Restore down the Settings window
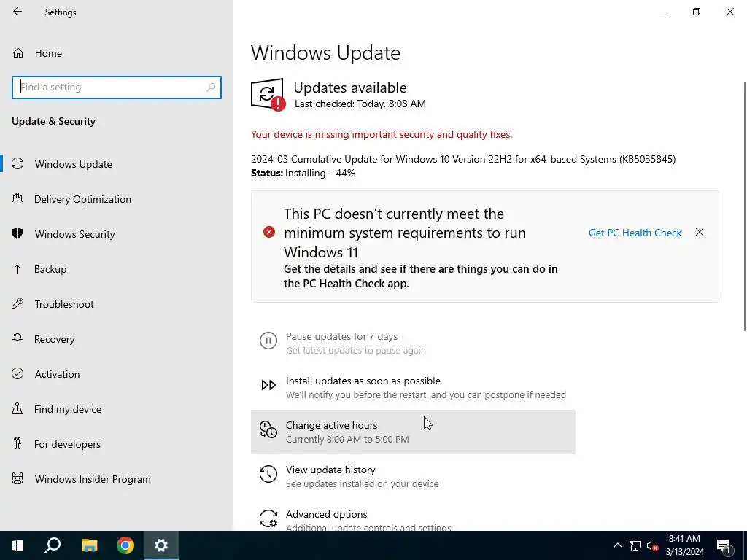Image resolution: width=747 pixels, height=560 pixels. point(697,12)
